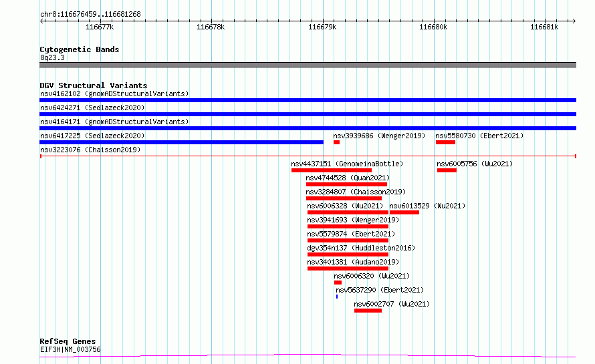Click the thin red line under nsv3223076

(308, 156)
